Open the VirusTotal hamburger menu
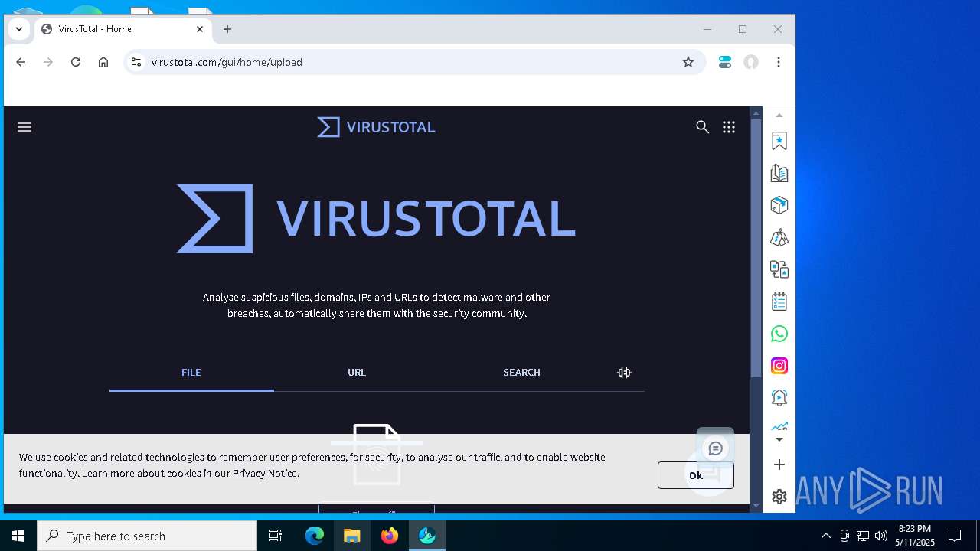980x551 pixels. click(24, 127)
